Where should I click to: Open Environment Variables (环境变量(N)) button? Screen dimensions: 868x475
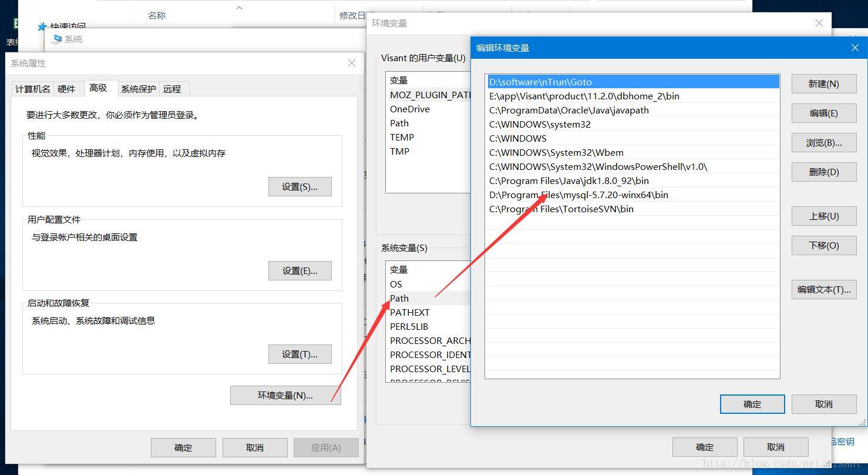coord(285,395)
